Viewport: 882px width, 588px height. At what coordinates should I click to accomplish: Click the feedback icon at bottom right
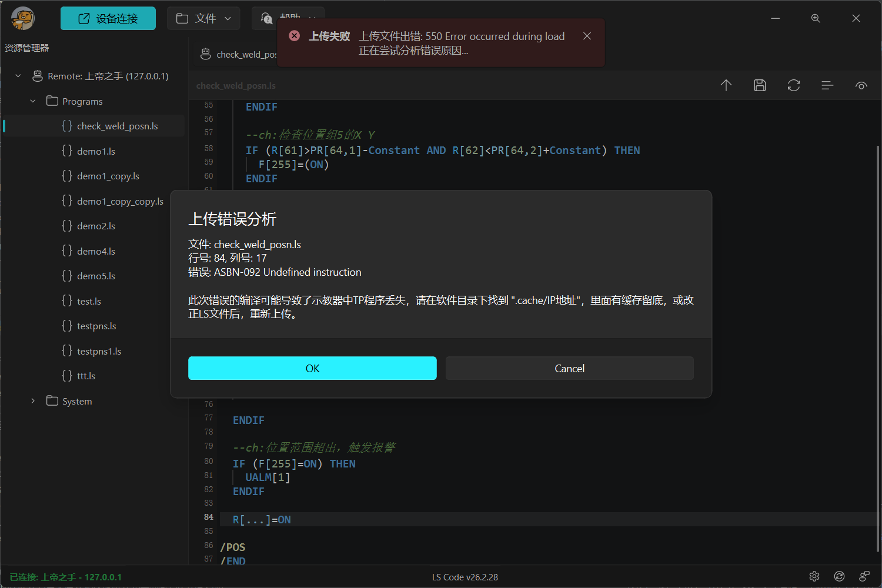pyautogui.click(x=864, y=576)
